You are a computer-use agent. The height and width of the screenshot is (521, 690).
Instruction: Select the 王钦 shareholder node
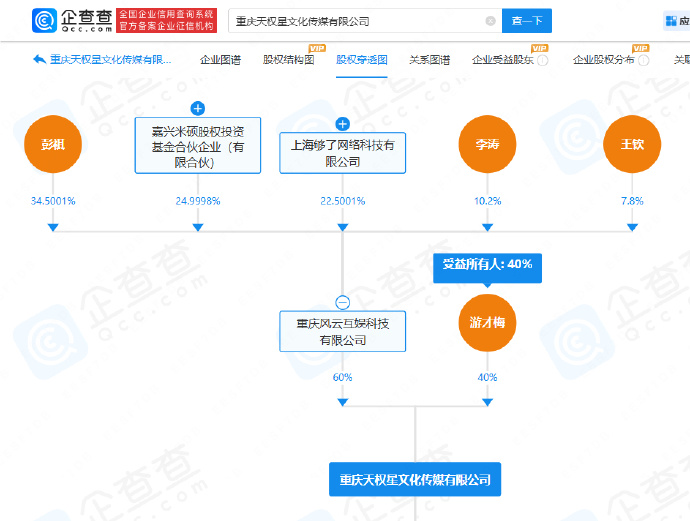click(632, 144)
